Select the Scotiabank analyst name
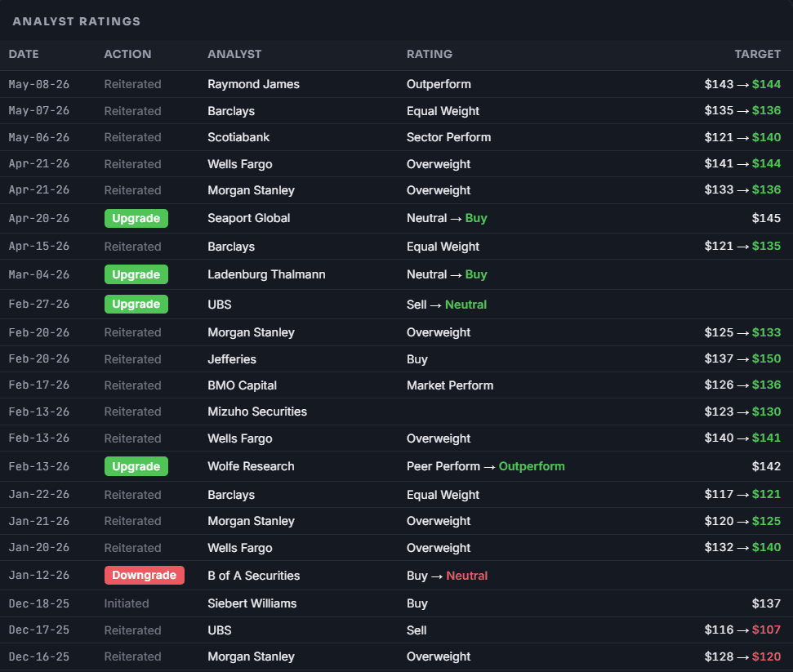The height and width of the screenshot is (672, 793). click(238, 137)
